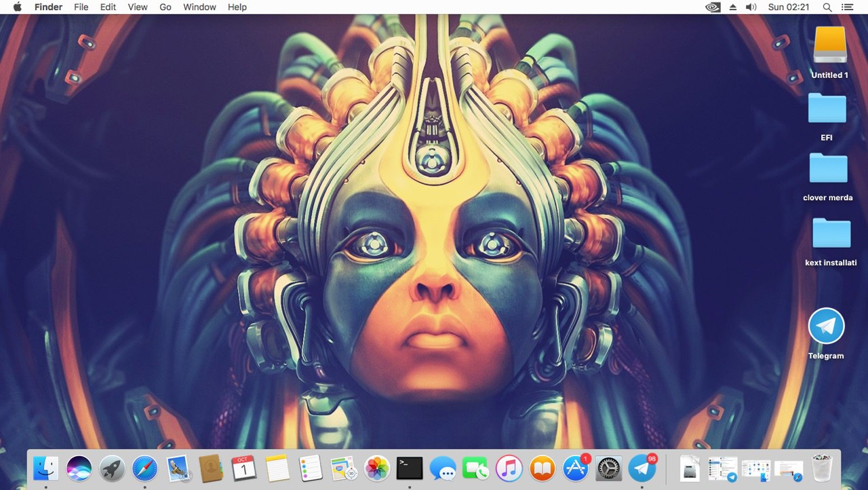Open Terminal from the Dock
This screenshot has height=490, width=868.
pos(410,468)
